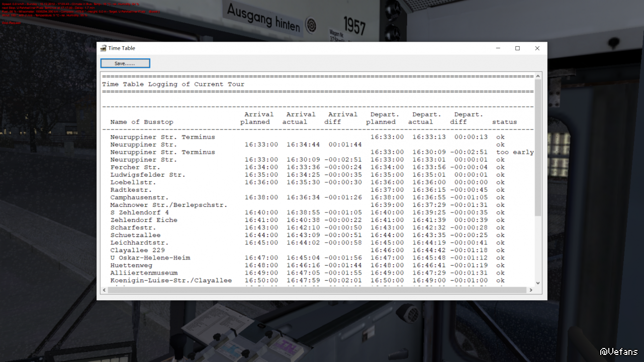
Task: Click the Time Table window icon
Action: [x=103, y=48]
